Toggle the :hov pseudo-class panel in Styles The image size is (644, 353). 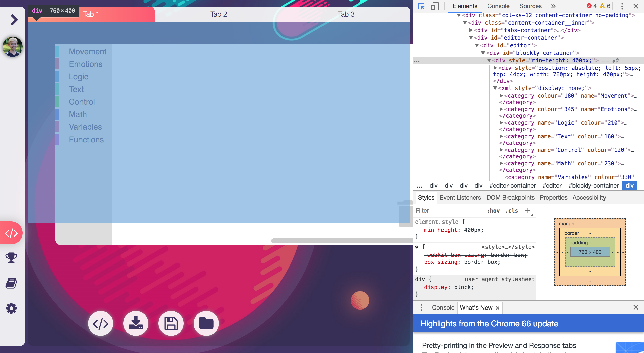(x=494, y=211)
